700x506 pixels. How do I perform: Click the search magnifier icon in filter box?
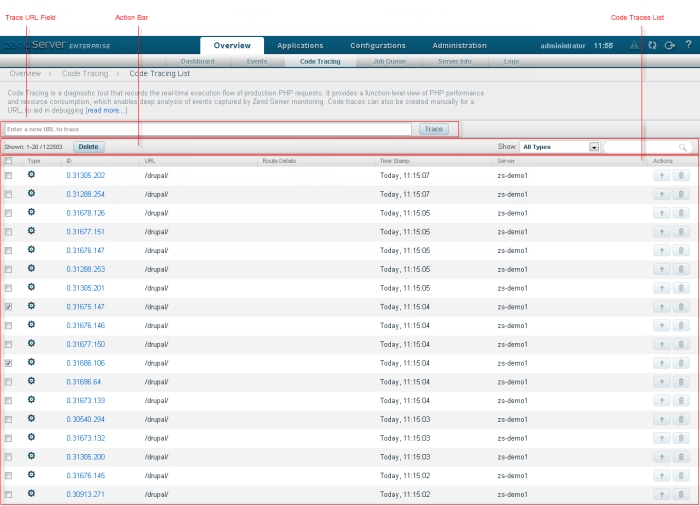[x=683, y=147]
